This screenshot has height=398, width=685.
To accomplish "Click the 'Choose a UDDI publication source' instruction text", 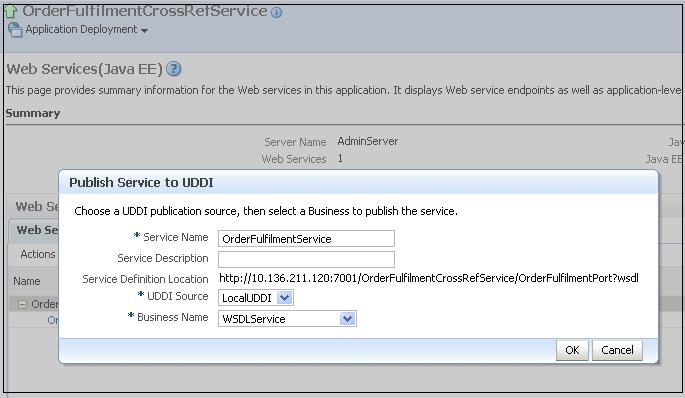I will coord(266,211).
